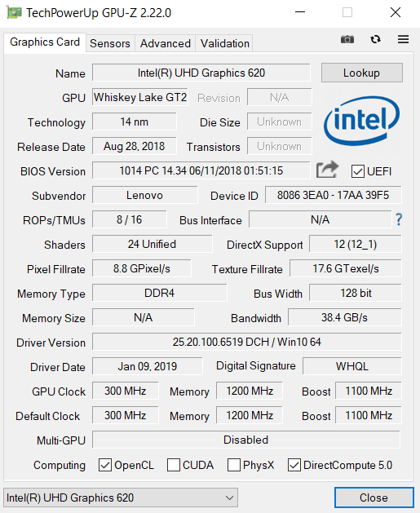Enable the PhysX checkbox
The height and width of the screenshot is (513, 420).
click(234, 465)
